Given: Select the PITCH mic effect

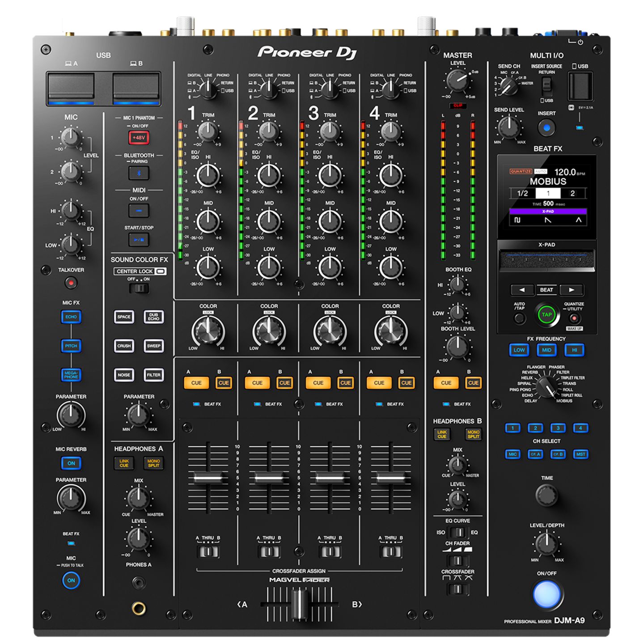Looking at the screenshot, I should [71, 347].
